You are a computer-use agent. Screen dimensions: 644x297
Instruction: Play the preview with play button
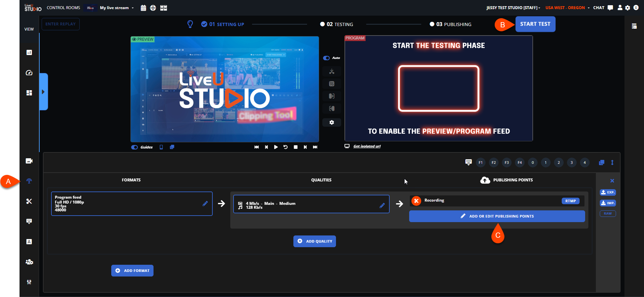click(276, 147)
